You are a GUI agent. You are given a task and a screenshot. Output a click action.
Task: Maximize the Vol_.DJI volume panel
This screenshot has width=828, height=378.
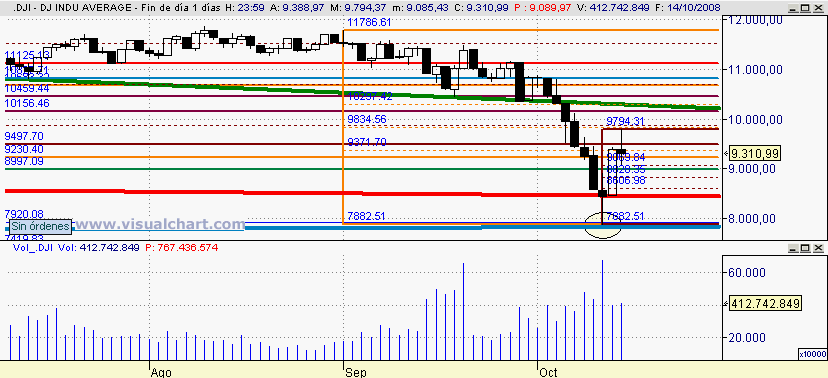click(x=805, y=248)
